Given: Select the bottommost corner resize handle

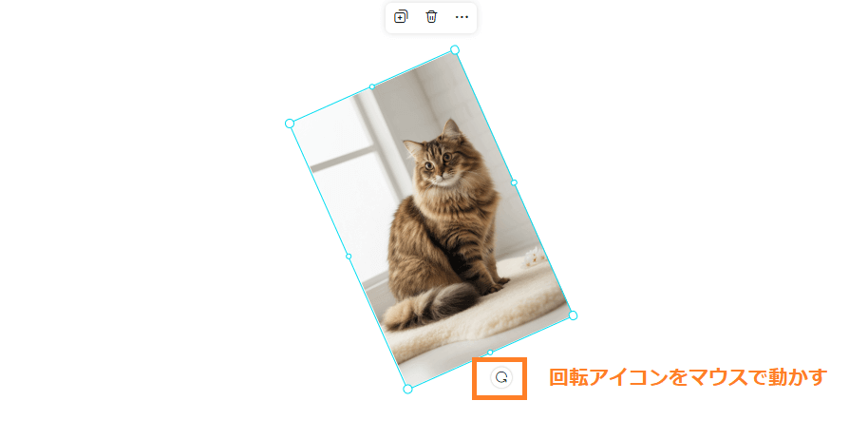Looking at the screenshot, I should click(407, 389).
